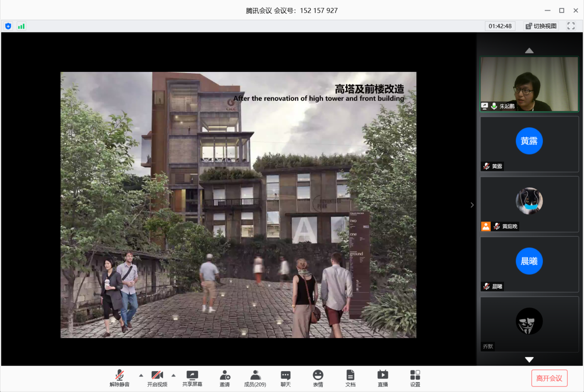Open 成员(209) members list
The width and height of the screenshot is (584, 392).
(x=255, y=378)
